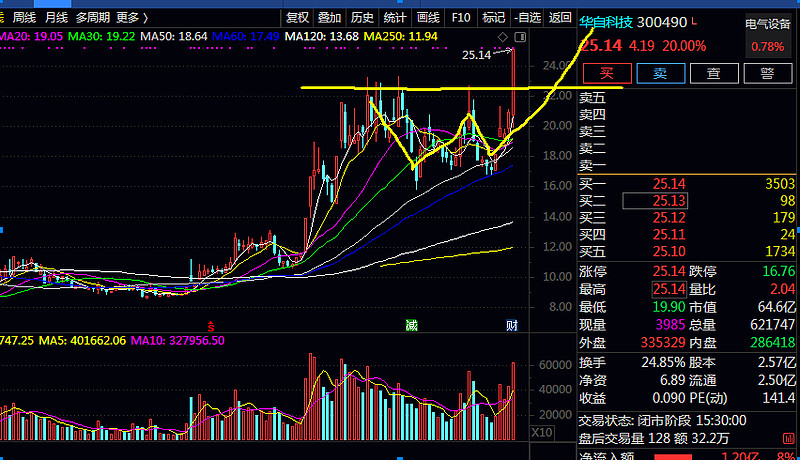
Task: Open the F10 company info
Action: [461, 18]
